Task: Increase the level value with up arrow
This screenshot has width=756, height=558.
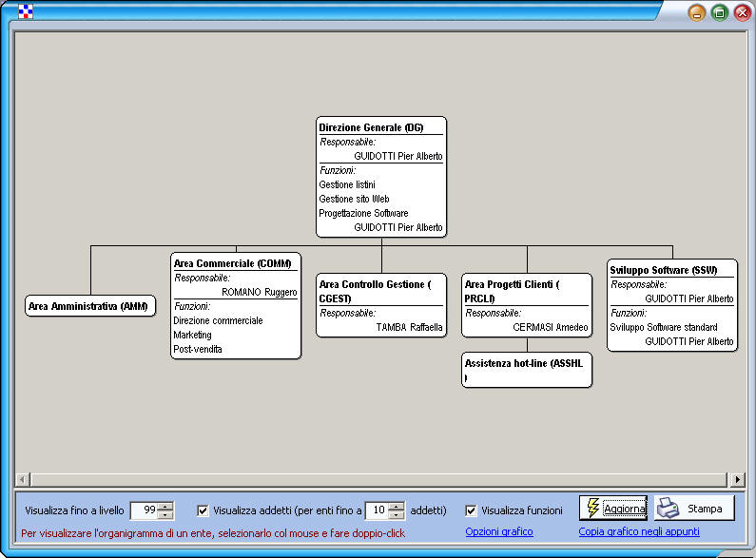Action: 166,506
